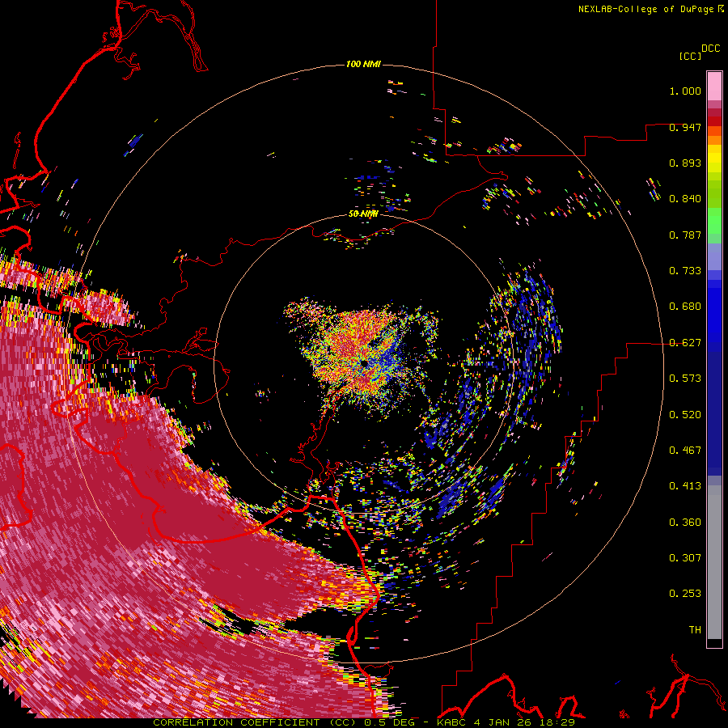Click the DCC label above the color bar
Image resolution: width=728 pixels, height=728 pixels.
point(710,49)
